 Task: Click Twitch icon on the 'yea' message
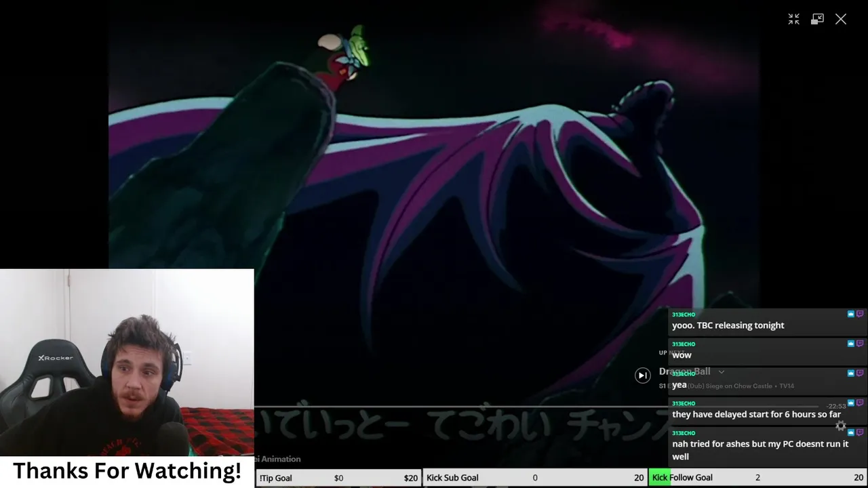click(x=860, y=373)
